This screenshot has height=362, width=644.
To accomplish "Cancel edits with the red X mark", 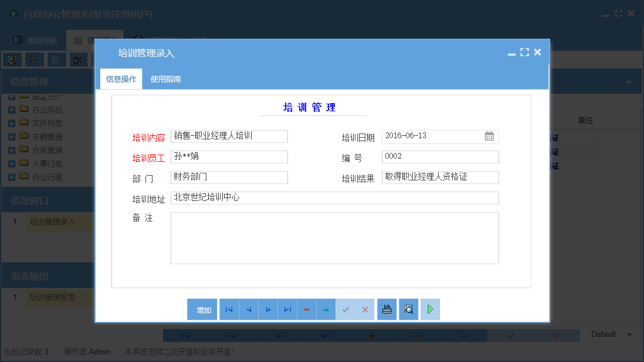I will point(365,309).
